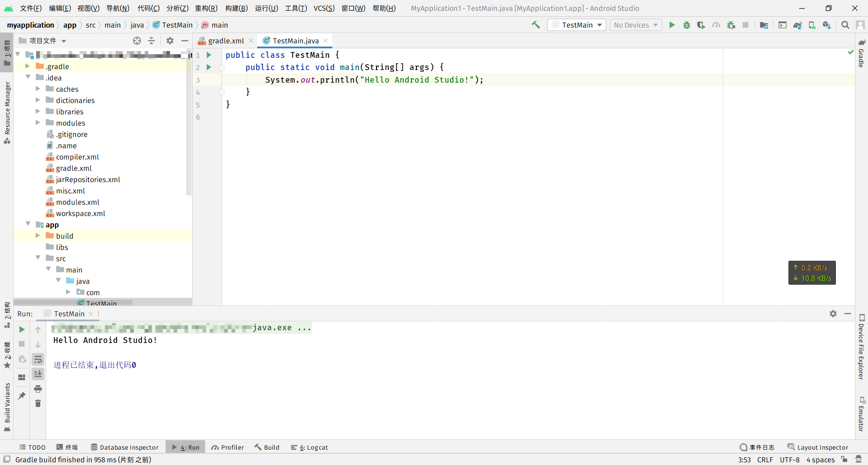
Task: Collapse the .idea folder
Action: 28,77
